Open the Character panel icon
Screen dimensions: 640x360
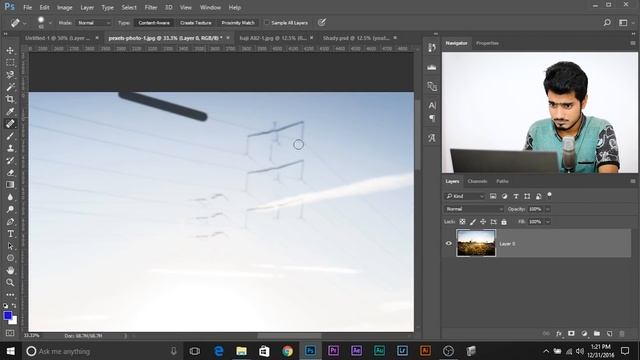coord(431,105)
